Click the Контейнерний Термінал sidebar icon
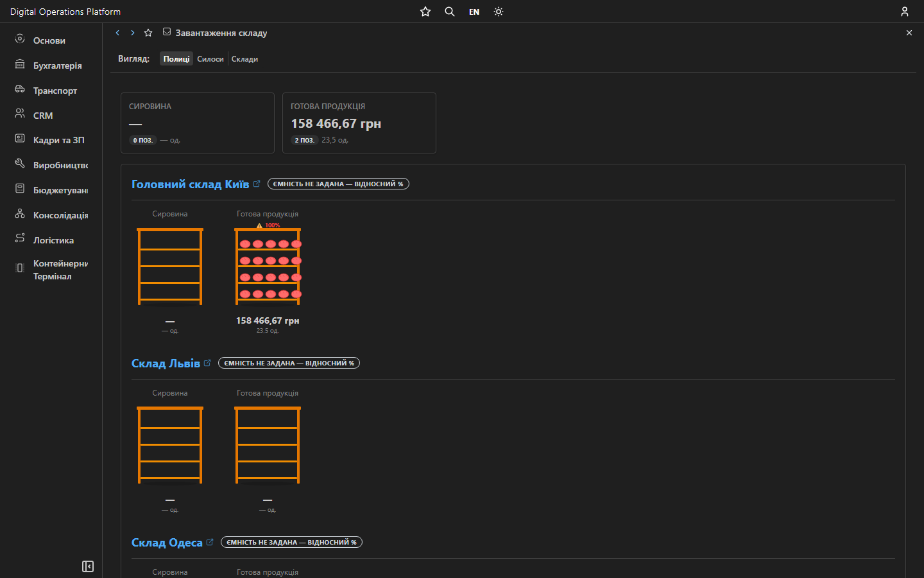Image resolution: width=924 pixels, height=578 pixels. (x=20, y=268)
